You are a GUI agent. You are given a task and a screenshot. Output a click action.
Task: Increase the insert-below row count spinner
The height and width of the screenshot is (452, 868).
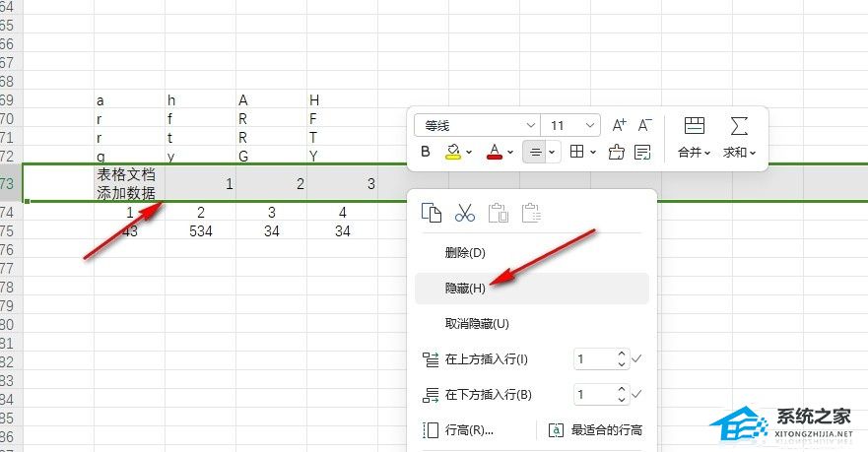click(621, 390)
